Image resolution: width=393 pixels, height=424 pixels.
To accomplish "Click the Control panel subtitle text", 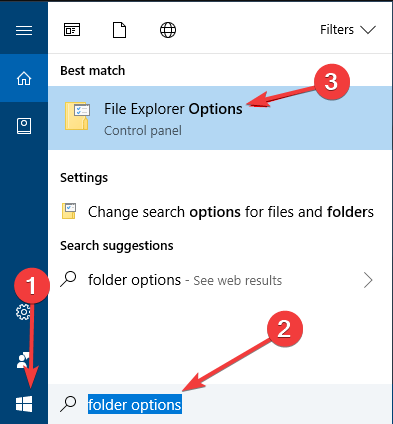I will click(143, 130).
